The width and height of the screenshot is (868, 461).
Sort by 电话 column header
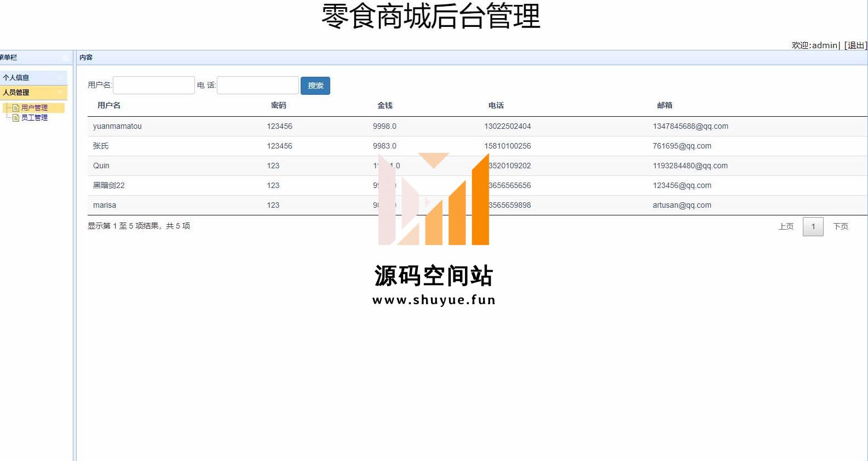pos(496,105)
